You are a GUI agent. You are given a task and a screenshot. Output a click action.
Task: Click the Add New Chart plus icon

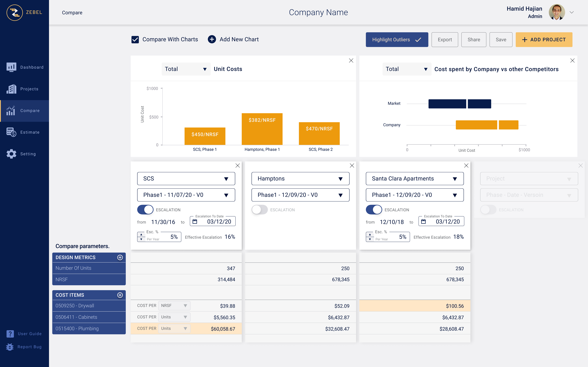point(212,39)
